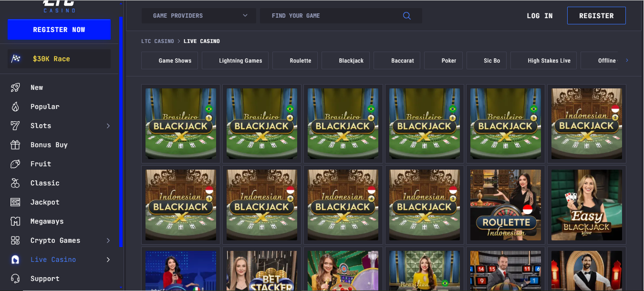Click the outlined Register button in the header
Screen dimensions: 644x291
coord(596,16)
